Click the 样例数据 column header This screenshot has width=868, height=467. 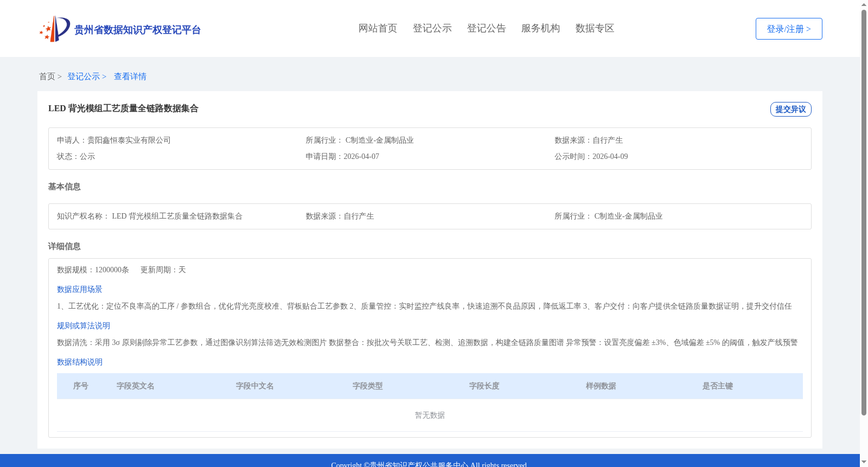601,386
